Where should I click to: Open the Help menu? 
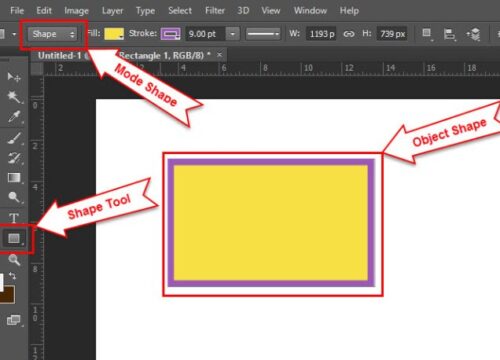(349, 11)
